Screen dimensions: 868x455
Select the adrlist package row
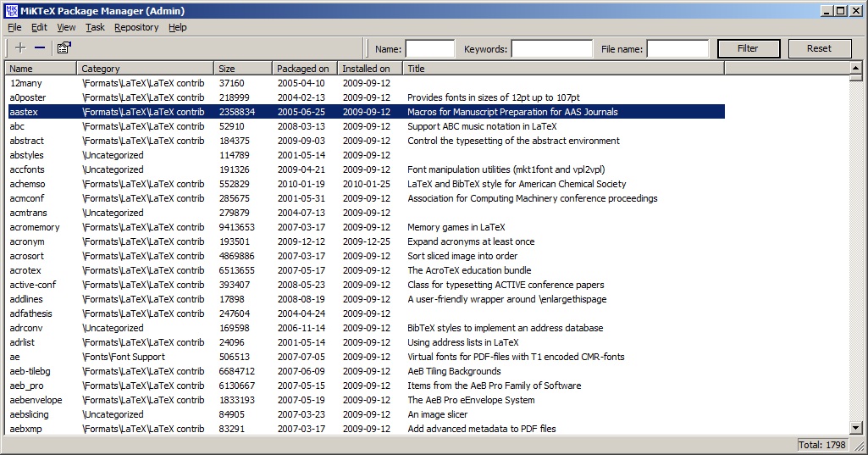(x=367, y=342)
